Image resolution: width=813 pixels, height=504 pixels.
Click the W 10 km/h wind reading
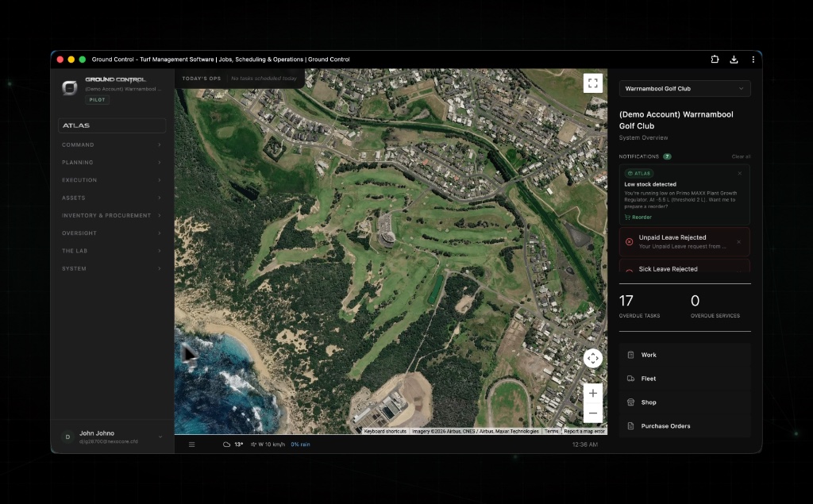(272, 444)
